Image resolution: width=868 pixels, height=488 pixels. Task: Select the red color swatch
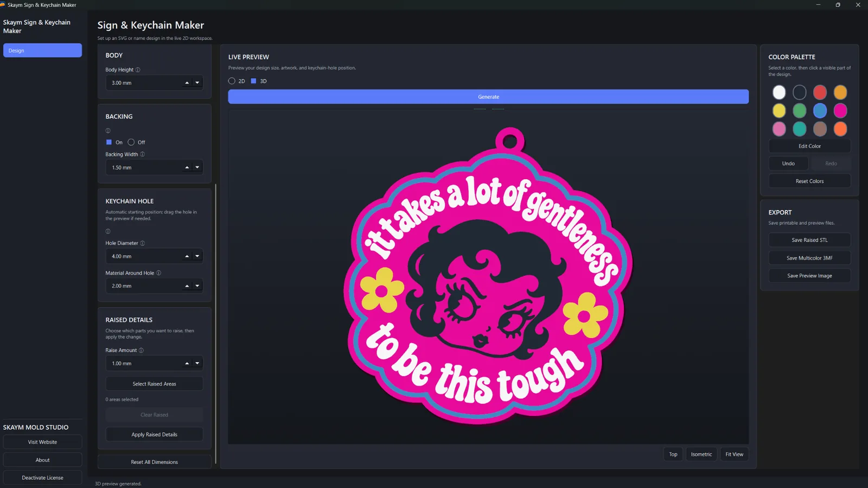(x=820, y=92)
